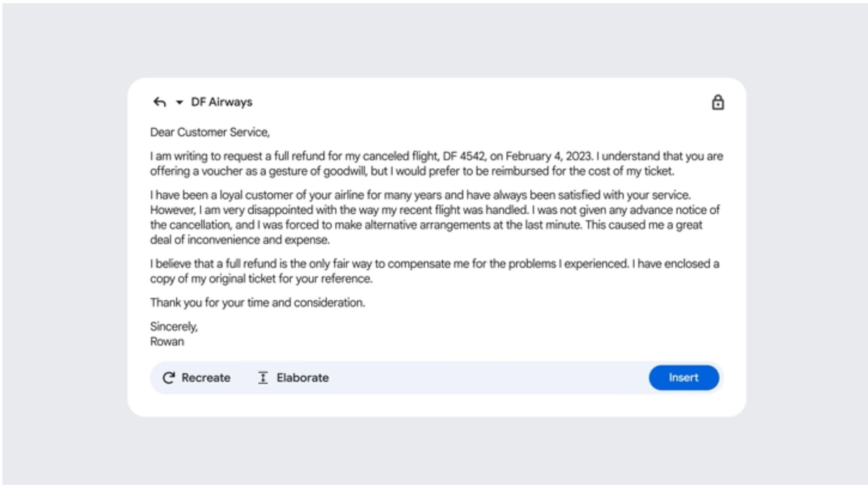Click the "Thank you for your time" line
This screenshot has width=868, height=488.
tap(257, 303)
